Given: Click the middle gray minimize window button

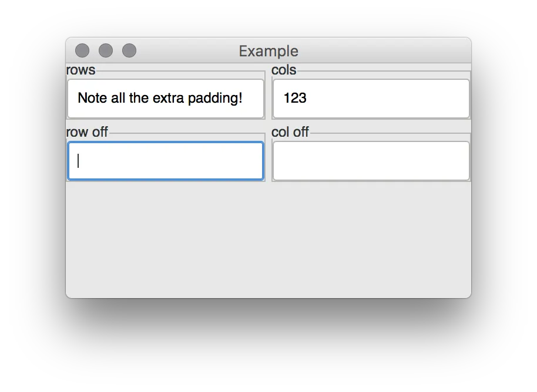Looking at the screenshot, I should click(106, 51).
